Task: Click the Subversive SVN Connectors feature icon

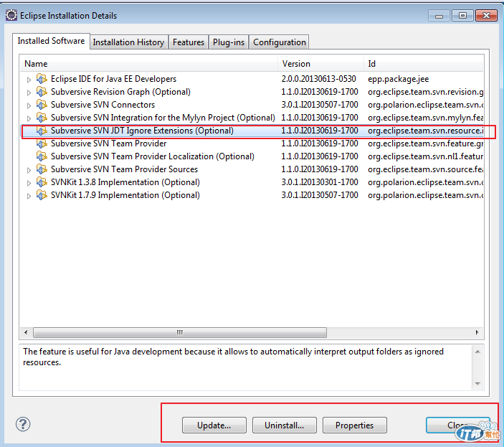Action: [x=42, y=105]
